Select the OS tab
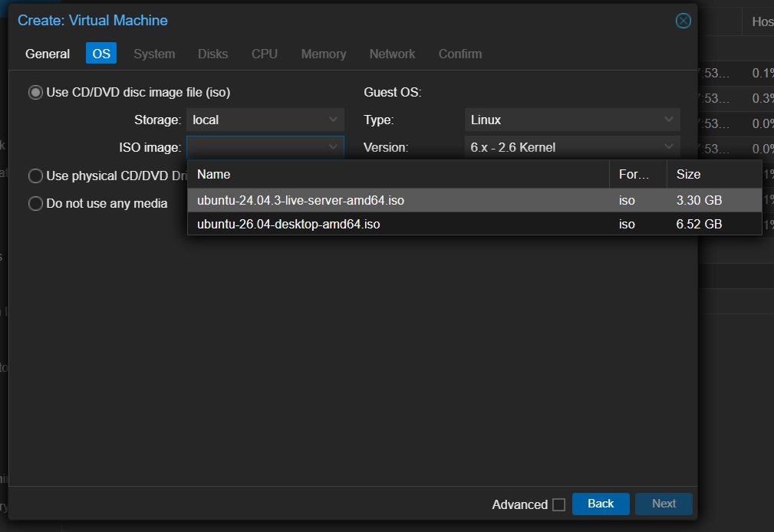Viewport: 774px width, 532px height. click(x=101, y=54)
